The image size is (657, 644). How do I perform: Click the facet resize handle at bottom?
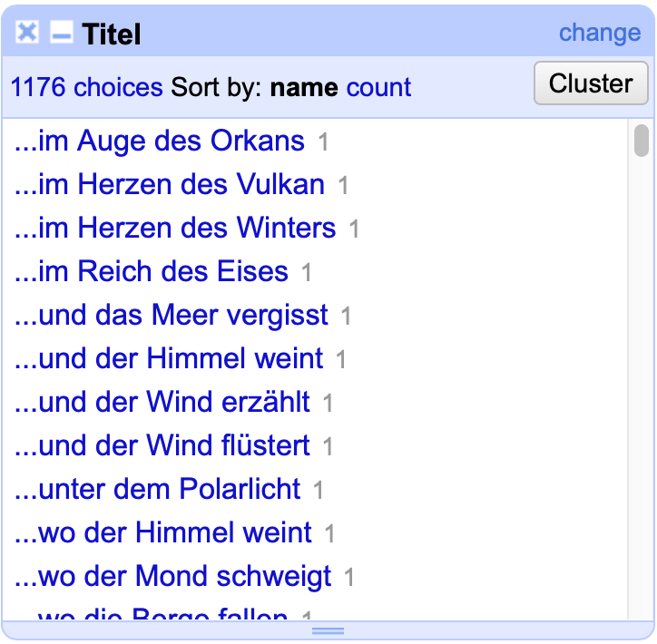pyautogui.click(x=328, y=631)
